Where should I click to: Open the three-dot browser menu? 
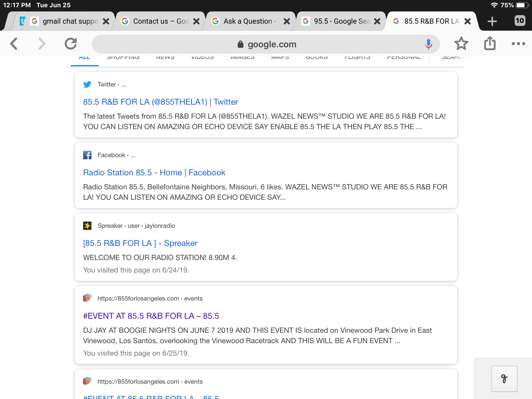[x=518, y=44]
